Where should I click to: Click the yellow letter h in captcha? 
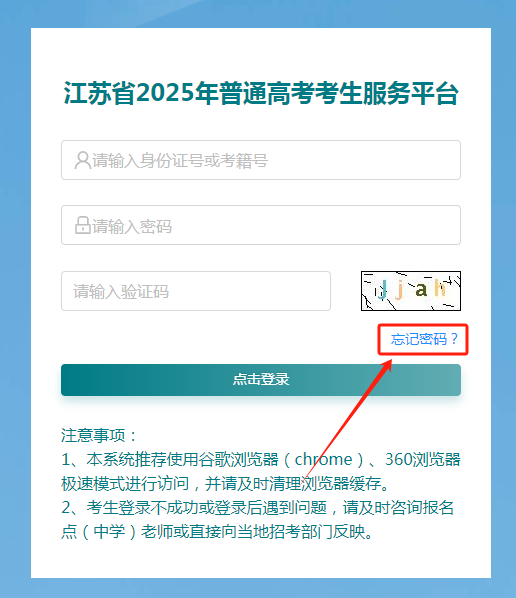pos(440,288)
